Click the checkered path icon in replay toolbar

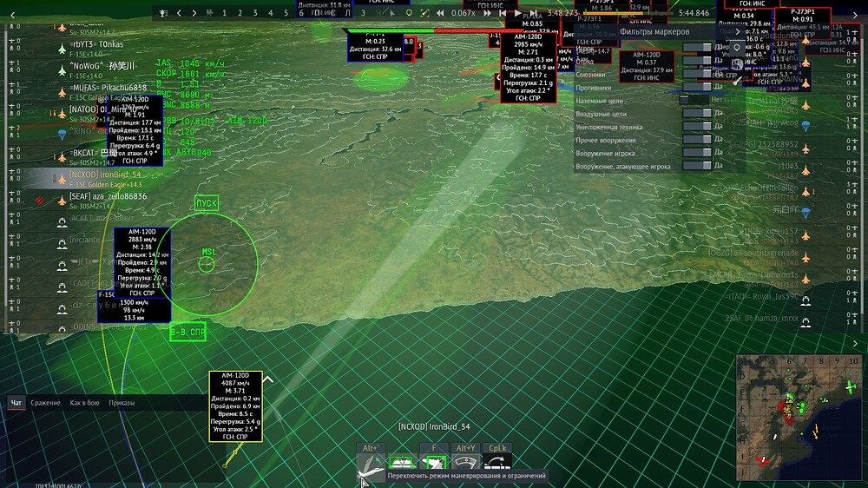point(424,13)
